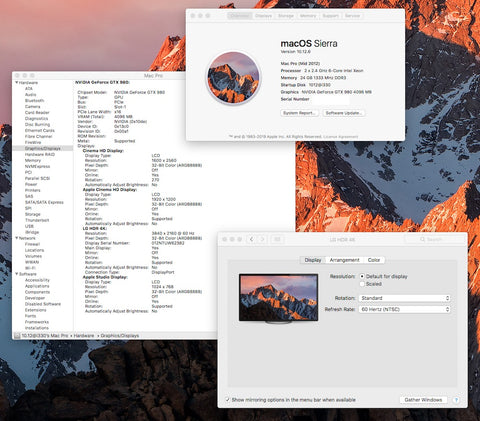Select Extensions under Software
Viewport: 480px width, 421px height.
[x=35, y=310]
